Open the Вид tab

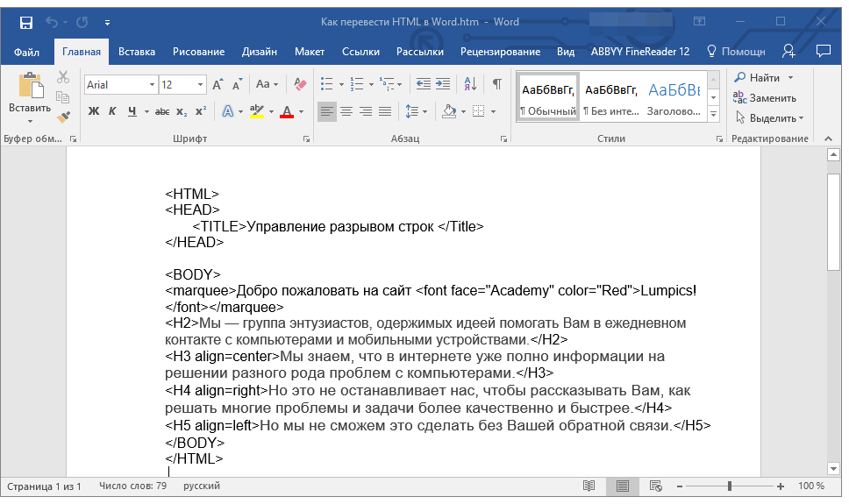tap(566, 52)
